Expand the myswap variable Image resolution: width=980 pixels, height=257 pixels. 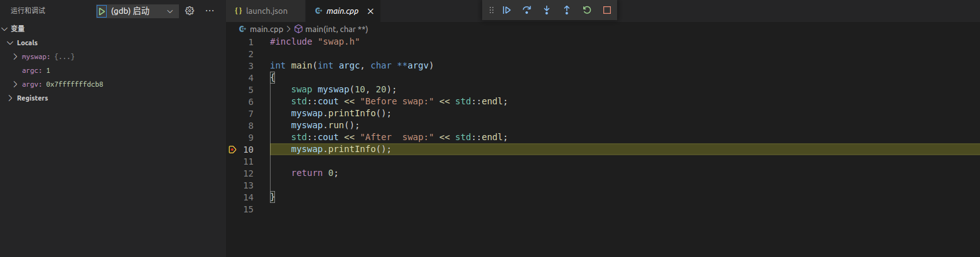(15, 57)
